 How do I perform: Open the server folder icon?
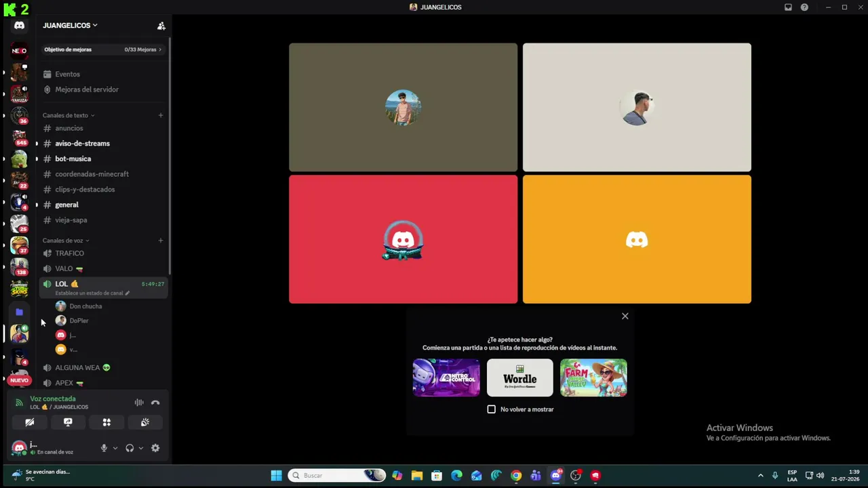[19, 312]
